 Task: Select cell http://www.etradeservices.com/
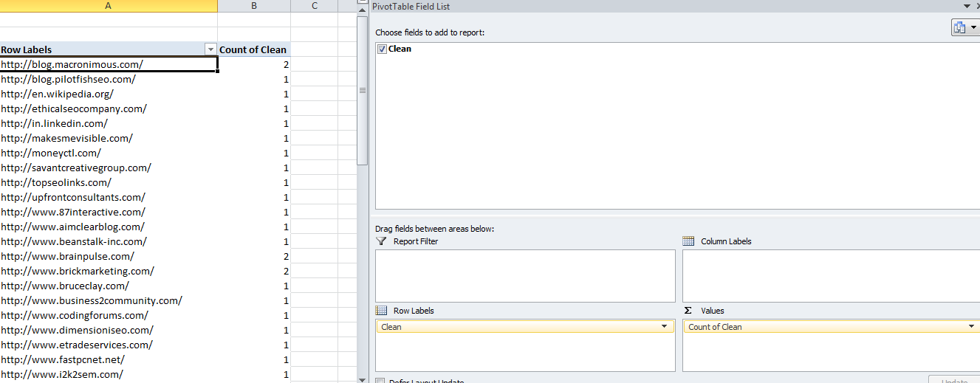[109, 345]
